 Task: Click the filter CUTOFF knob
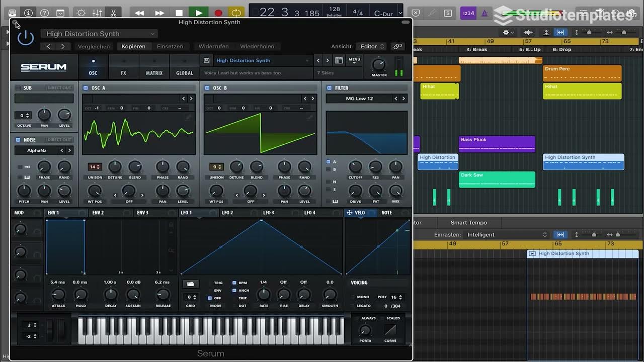pyautogui.click(x=355, y=166)
